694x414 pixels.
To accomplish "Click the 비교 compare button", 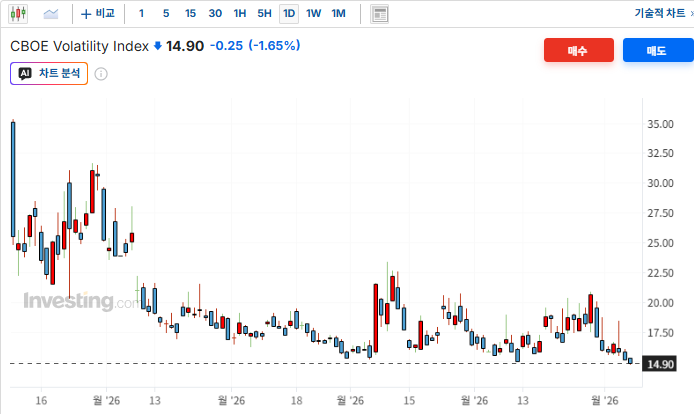I will 98,14.
